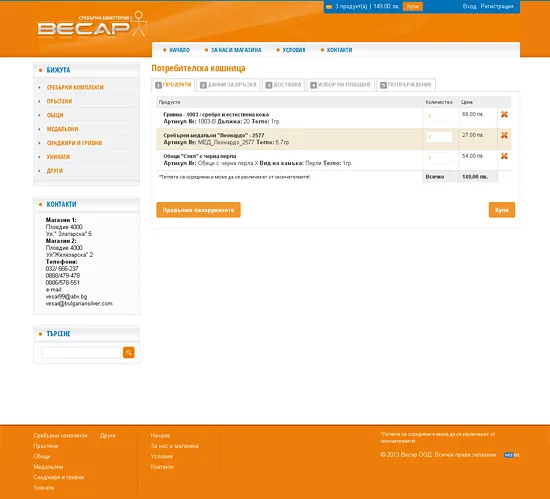Open footer link За нас и магазина
The height and width of the screenshot is (499, 550).
[x=174, y=446]
